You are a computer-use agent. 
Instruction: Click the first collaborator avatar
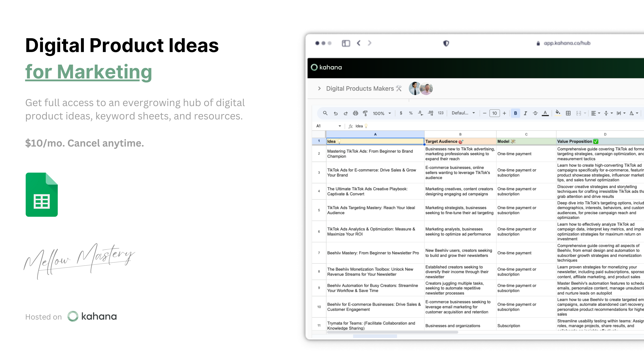[x=415, y=88]
